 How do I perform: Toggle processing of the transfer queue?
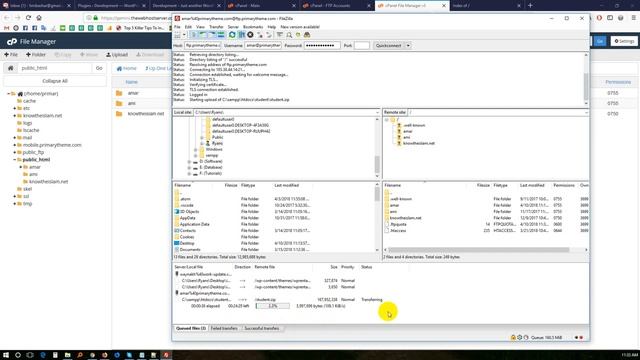tap(241, 35)
